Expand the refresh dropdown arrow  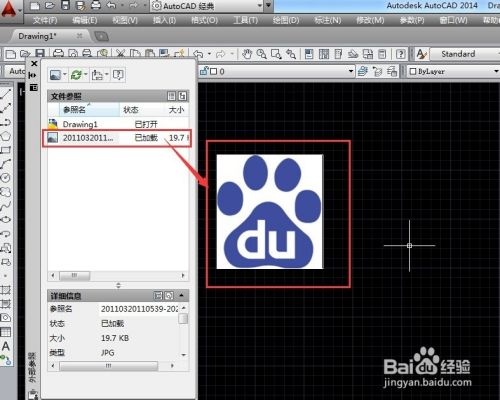click(x=86, y=75)
